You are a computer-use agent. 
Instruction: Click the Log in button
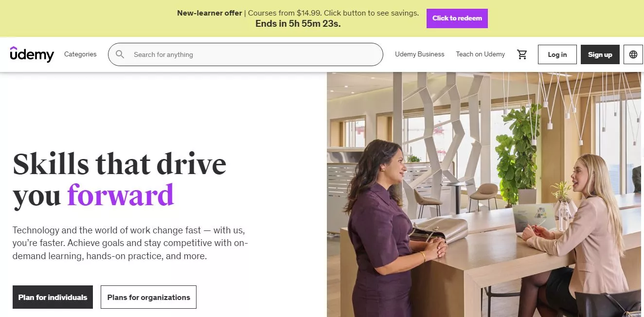(x=557, y=54)
